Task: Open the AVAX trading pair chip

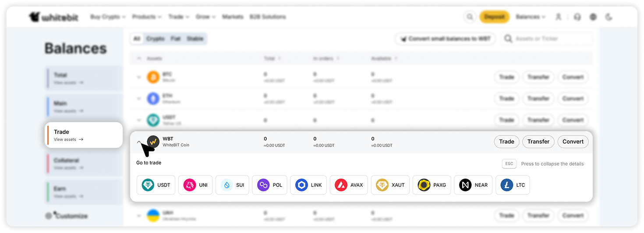Action: click(x=349, y=185)
